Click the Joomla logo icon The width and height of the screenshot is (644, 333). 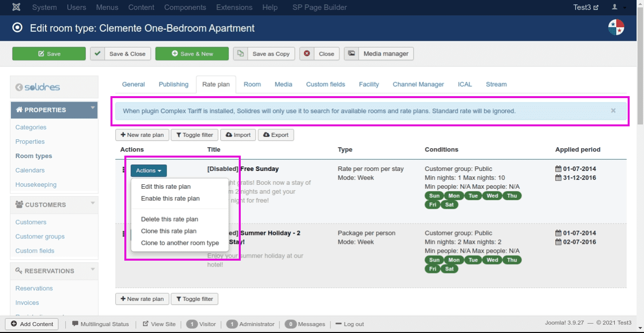click(x=17, y=7)
